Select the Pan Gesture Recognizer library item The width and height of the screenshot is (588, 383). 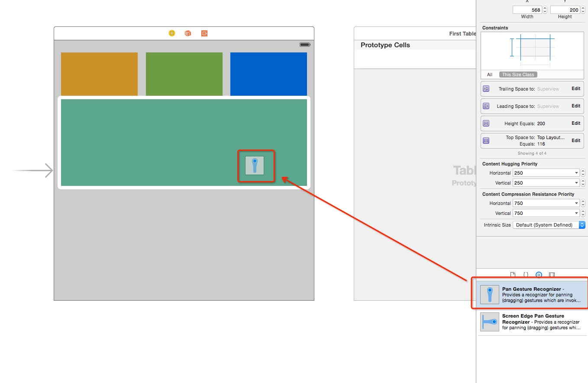coord(532,295)
